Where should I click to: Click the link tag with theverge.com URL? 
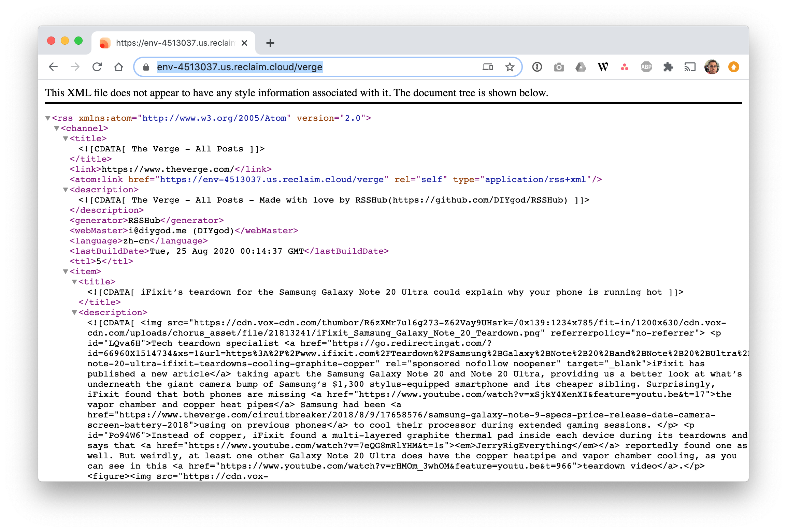tap(171, 169)
